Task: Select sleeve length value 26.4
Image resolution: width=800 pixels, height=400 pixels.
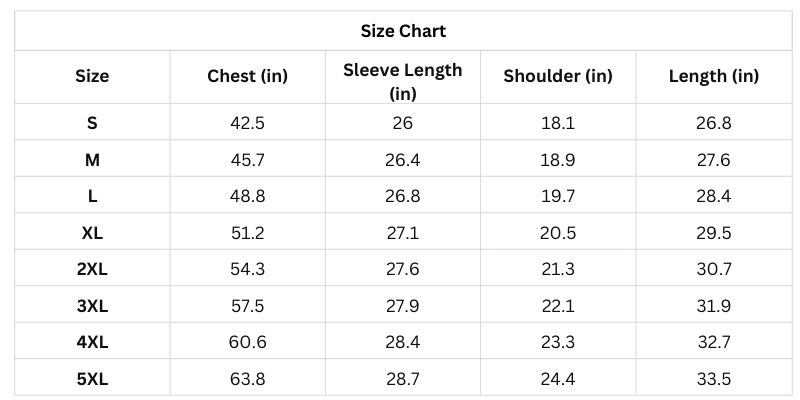Action: pyautogui.click(x=402, y=160)
